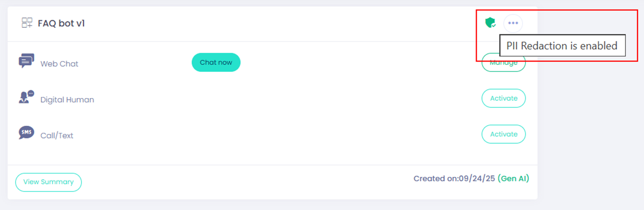This screenshot has height=210, width=644.
Task: Start a conversation with Chat now
Action: click(x=216, y=62)
